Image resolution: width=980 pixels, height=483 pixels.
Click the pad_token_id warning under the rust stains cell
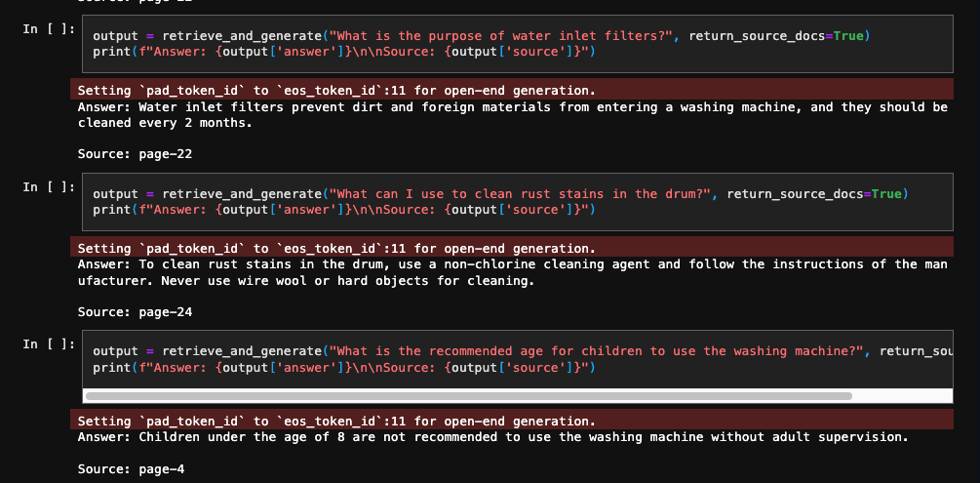(x=335, y=248)
